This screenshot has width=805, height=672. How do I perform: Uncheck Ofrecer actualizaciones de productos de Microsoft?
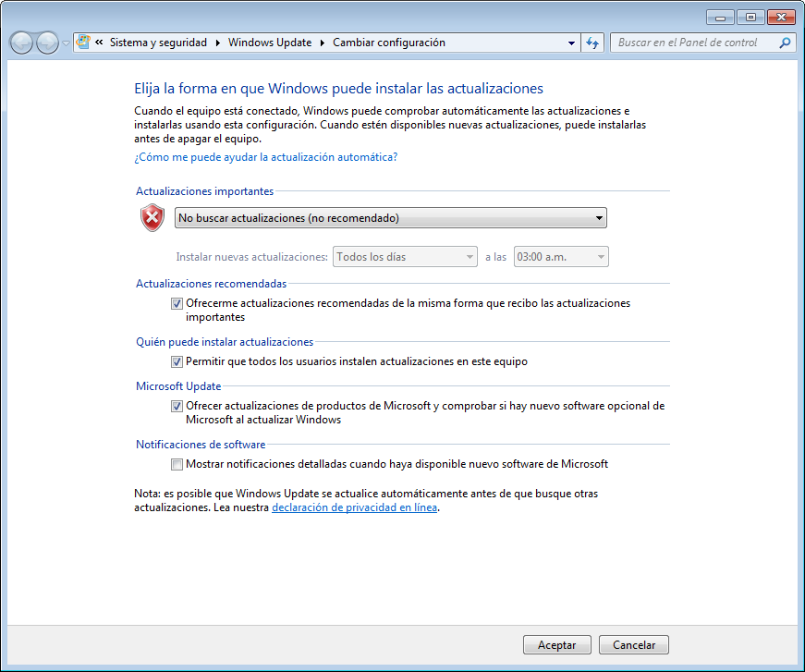(x=177, y=406)
